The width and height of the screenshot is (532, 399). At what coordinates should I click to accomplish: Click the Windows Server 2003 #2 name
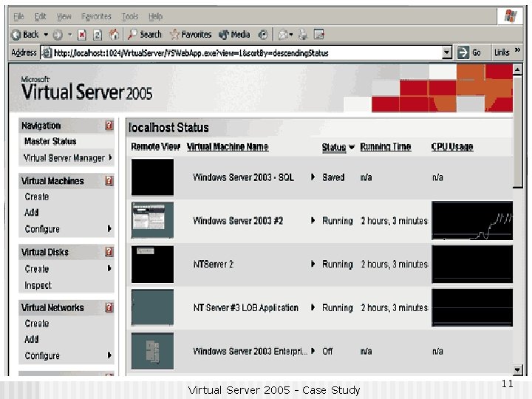(x=238, y=221)
